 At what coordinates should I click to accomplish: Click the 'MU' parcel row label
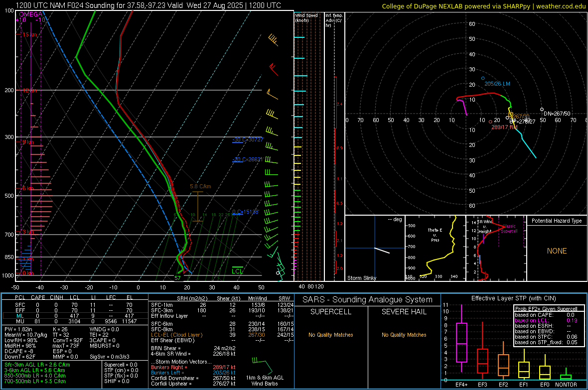(x=20, y=321)
